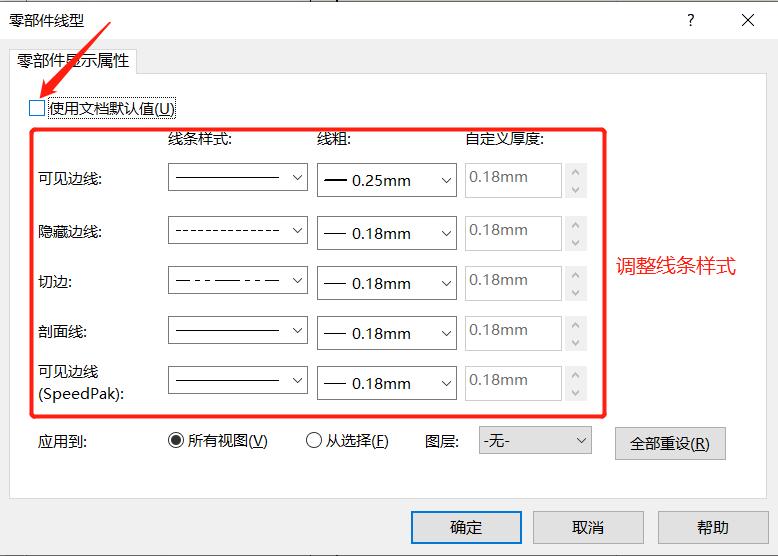Image resolution: width=778 pixels, height=556 pixels.
Task: Open the 0.25mm line thickness dropdown
Action: [387, 180]
